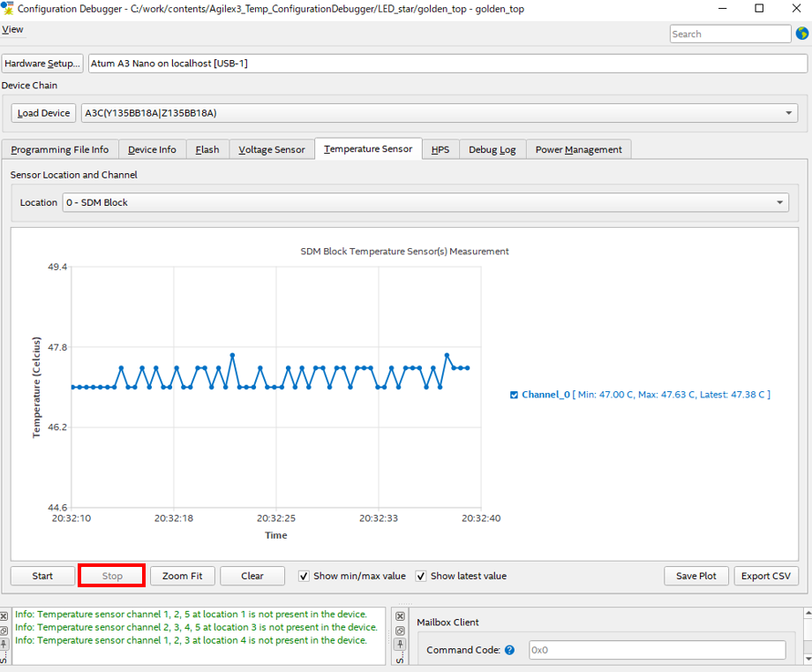Click the Command Code input field

656,650
